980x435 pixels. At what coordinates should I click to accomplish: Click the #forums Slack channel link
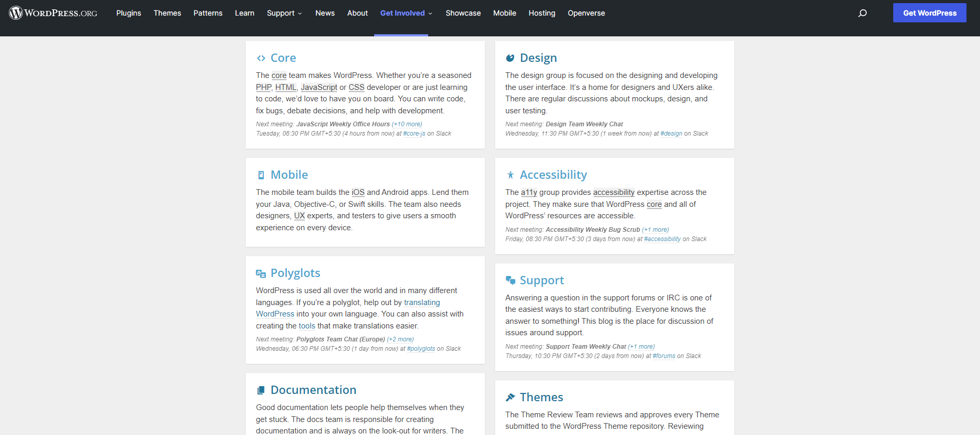pos(664,356)
